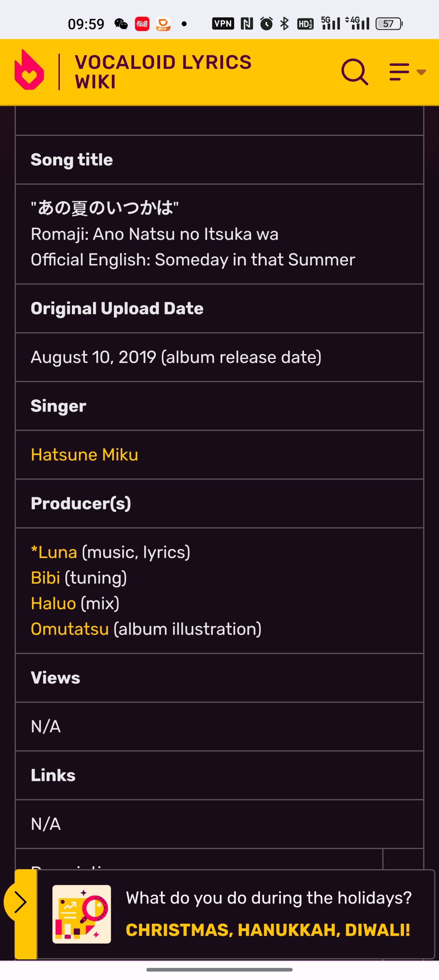Open Bibi tuning producer page
This screenshot has height=980, width=439.
pos(45,578)
